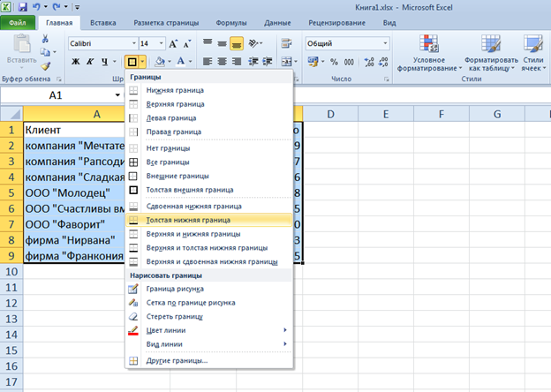This screenshot has height=392, width=551.
Task: Click the Percent style icon
Action: click(x=334, y=61)
